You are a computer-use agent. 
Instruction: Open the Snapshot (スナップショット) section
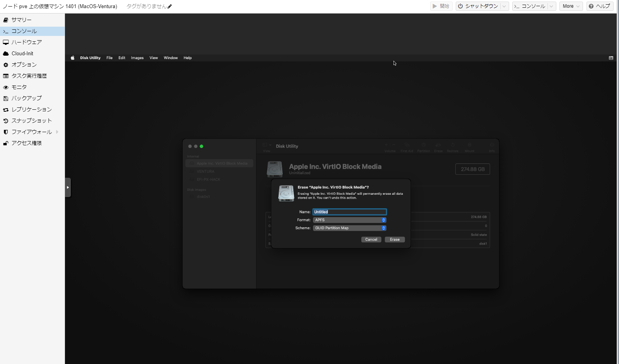[x=31, y=121]
